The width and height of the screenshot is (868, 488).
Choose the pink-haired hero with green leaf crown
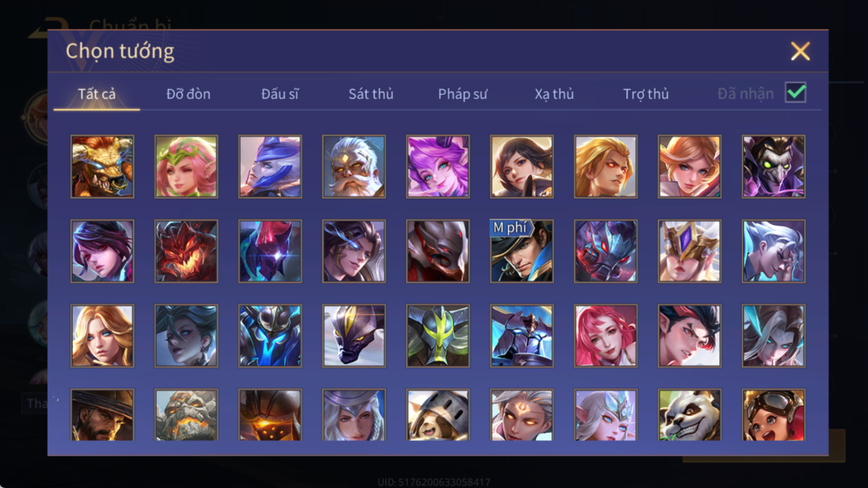186,166
